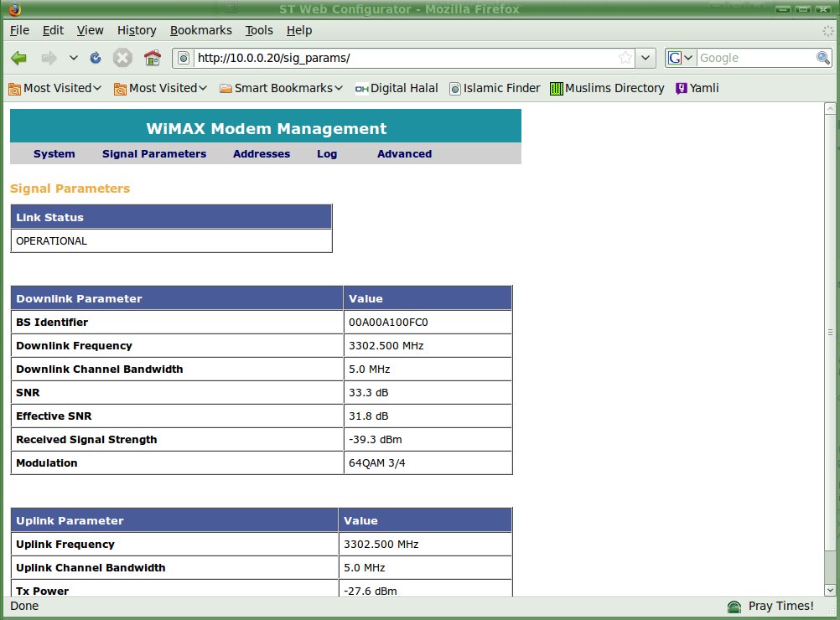Open the History menu

pos(137,30)
